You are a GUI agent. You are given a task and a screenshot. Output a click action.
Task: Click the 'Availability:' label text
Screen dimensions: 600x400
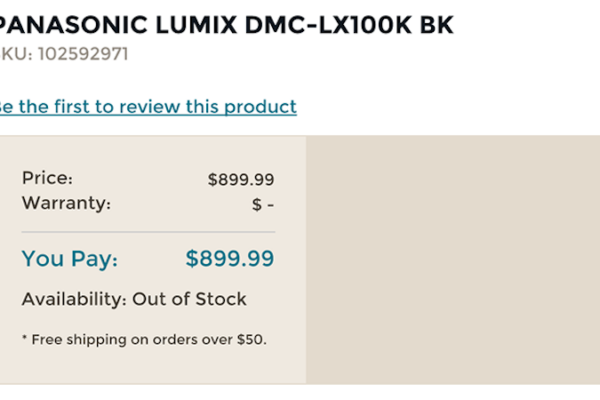point(71,299)
